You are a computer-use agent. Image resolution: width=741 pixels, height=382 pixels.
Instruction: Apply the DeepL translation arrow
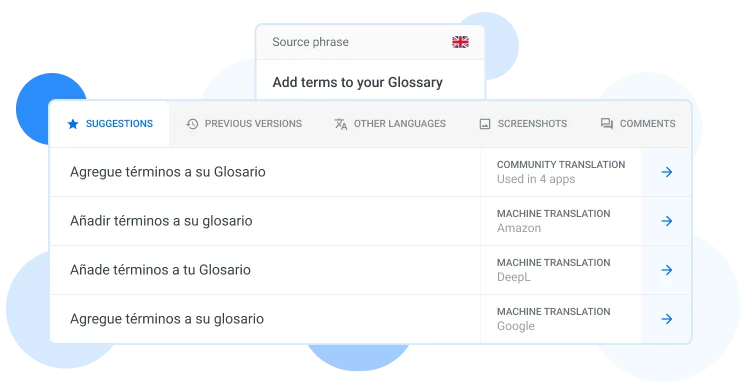(667, 270)
